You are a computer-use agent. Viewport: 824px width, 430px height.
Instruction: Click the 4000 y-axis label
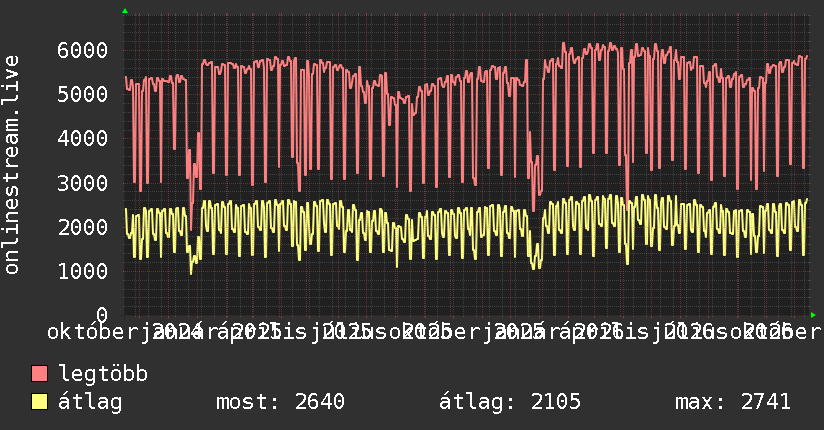(83, 139)
